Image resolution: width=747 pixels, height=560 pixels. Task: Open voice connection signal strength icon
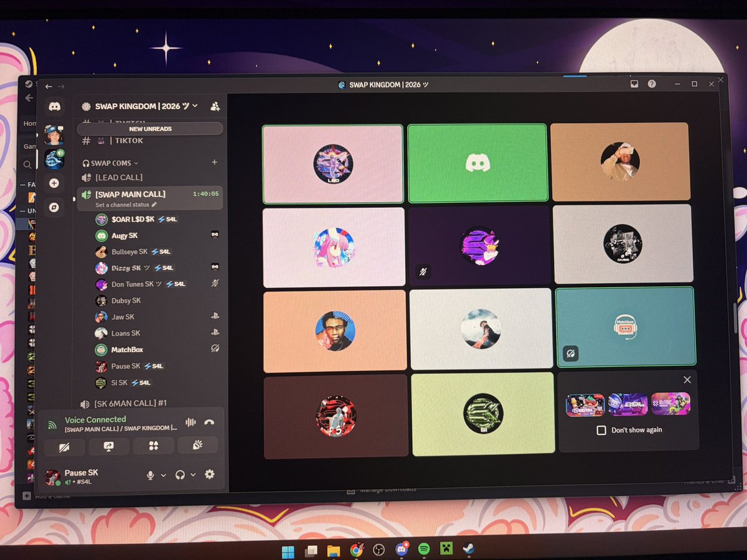pyautogui.click(x=52, y=426)
